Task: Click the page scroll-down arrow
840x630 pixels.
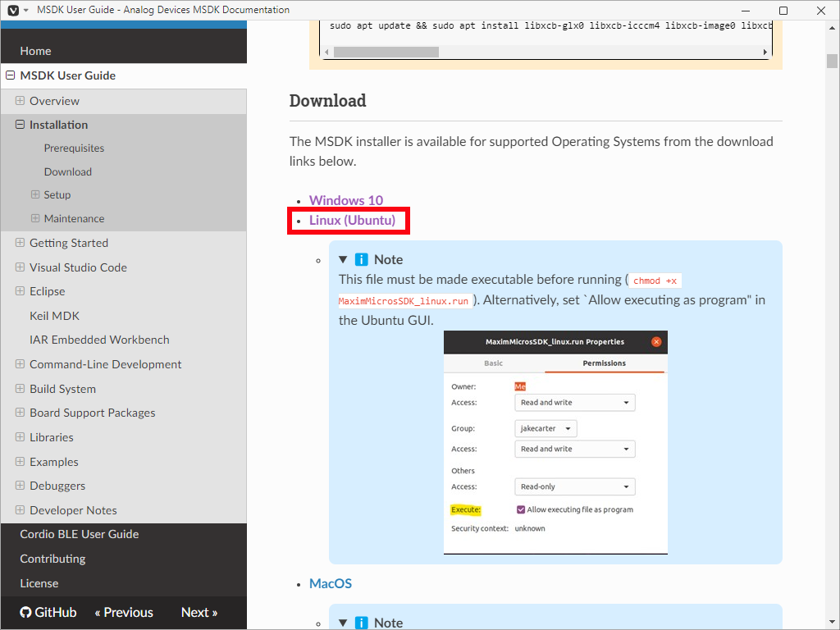Action: 832,623
